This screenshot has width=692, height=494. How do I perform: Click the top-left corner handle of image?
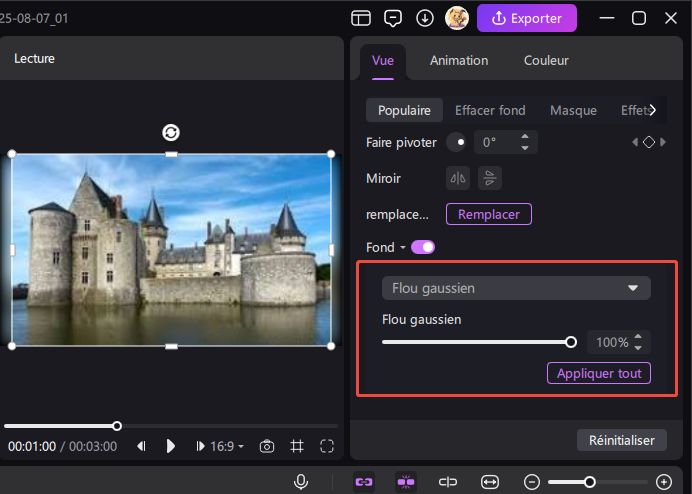(12, 154)
